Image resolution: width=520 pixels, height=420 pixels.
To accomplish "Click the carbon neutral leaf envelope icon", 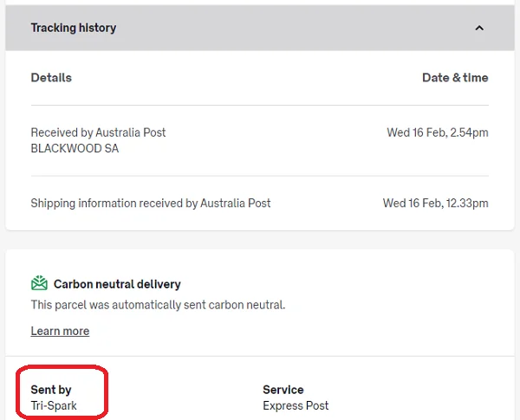I will click(x=39, y=283).
